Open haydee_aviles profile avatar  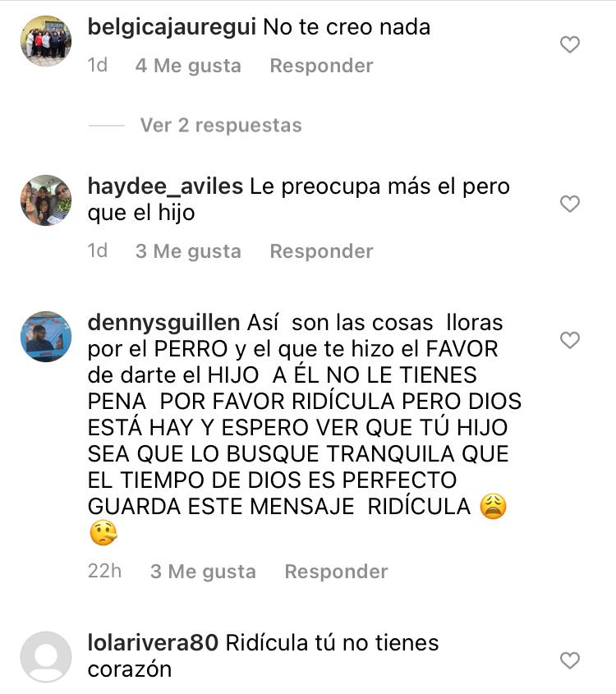46,200
